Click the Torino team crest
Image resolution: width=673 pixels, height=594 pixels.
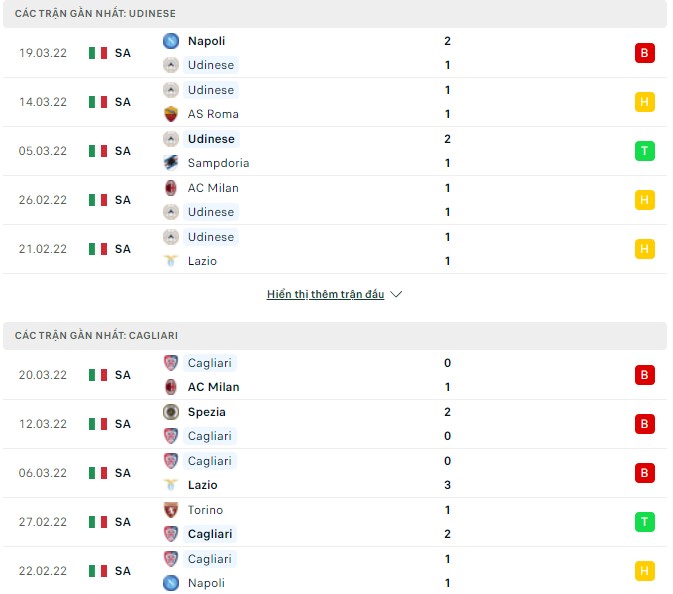point(171,510)
